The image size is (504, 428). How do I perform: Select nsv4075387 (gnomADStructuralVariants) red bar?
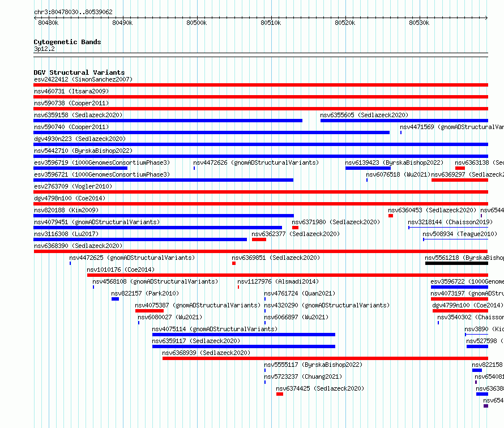[150, 311]
